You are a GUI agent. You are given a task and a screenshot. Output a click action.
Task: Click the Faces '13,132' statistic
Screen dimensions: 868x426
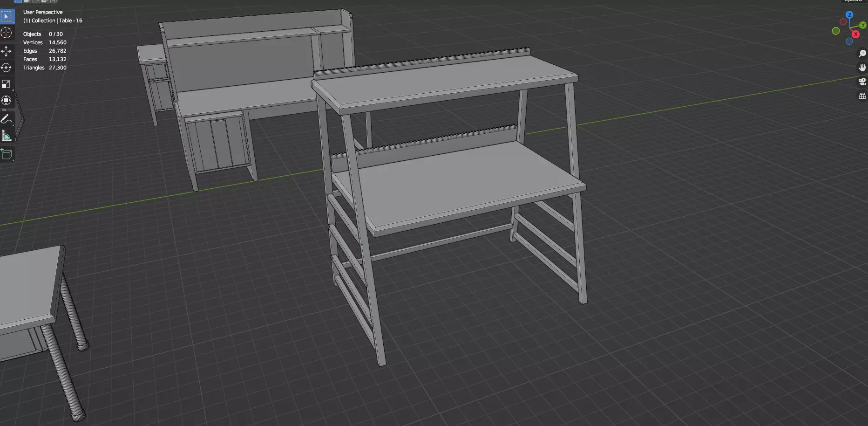58,59
